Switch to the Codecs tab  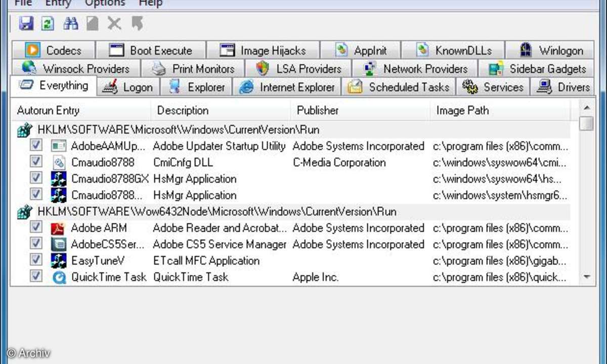(53, 51)
